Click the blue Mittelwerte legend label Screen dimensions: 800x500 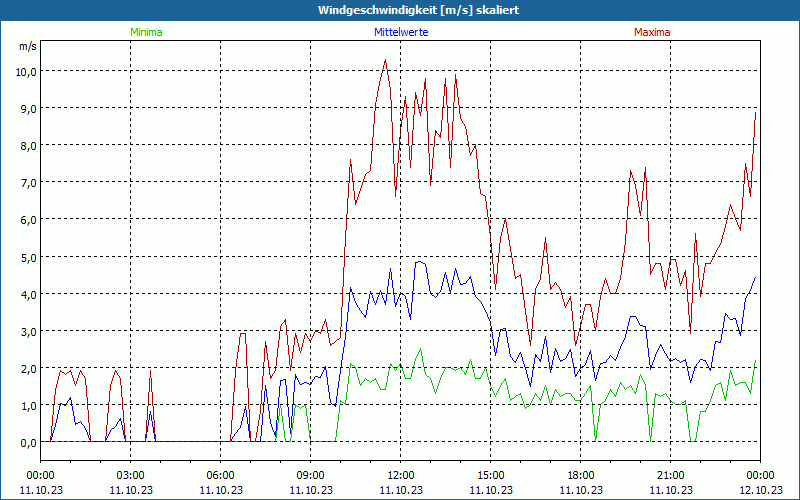[401, 32]
